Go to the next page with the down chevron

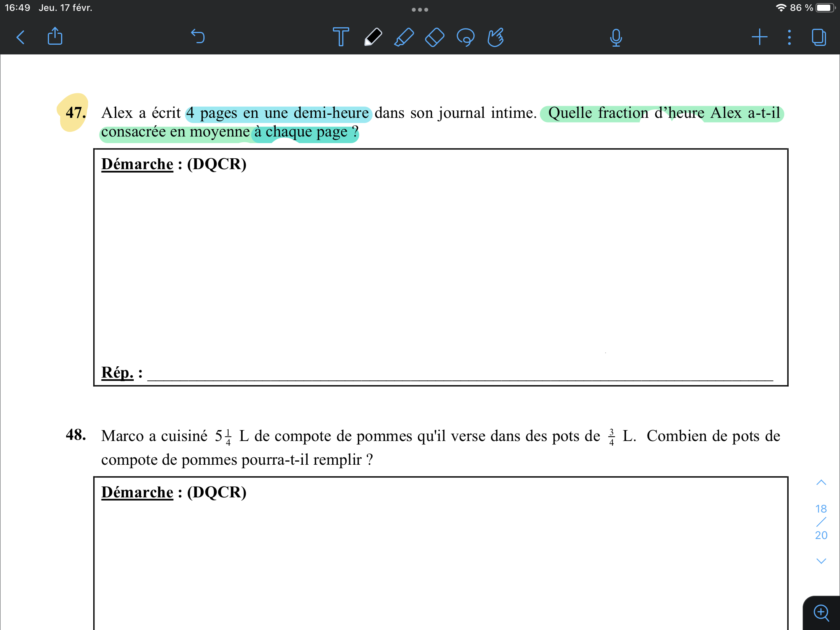tap(821, 561)
